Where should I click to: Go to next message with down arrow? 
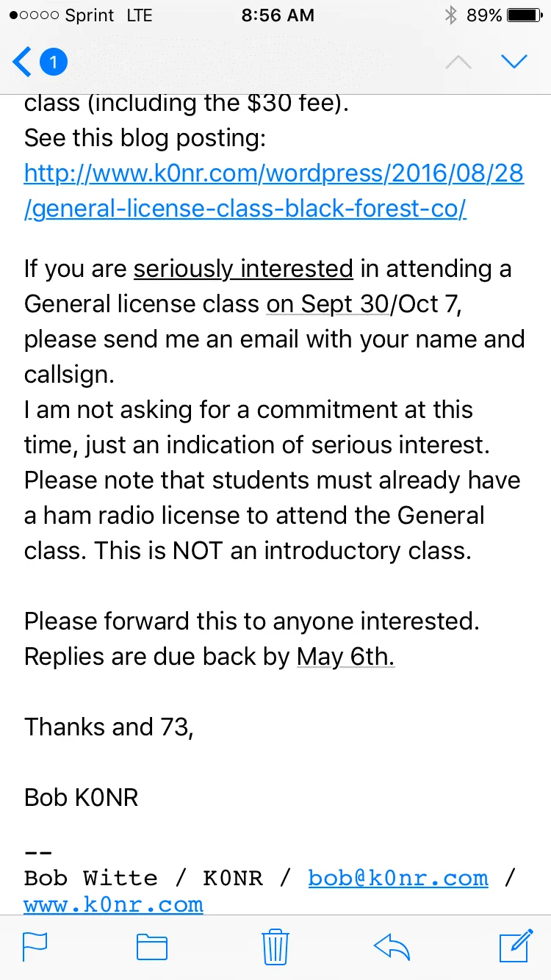point(514,62)
